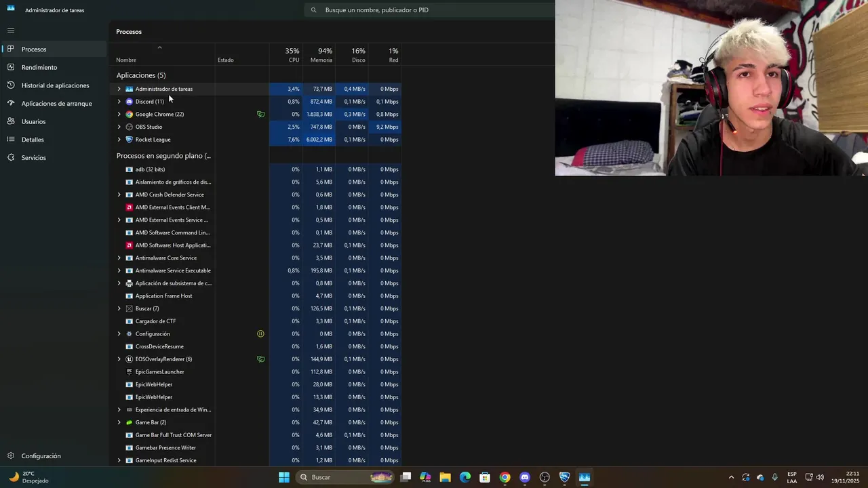
Task: Click AMD Software: Host Application icon
Action: pyautogui.click(x=130, y=245)
